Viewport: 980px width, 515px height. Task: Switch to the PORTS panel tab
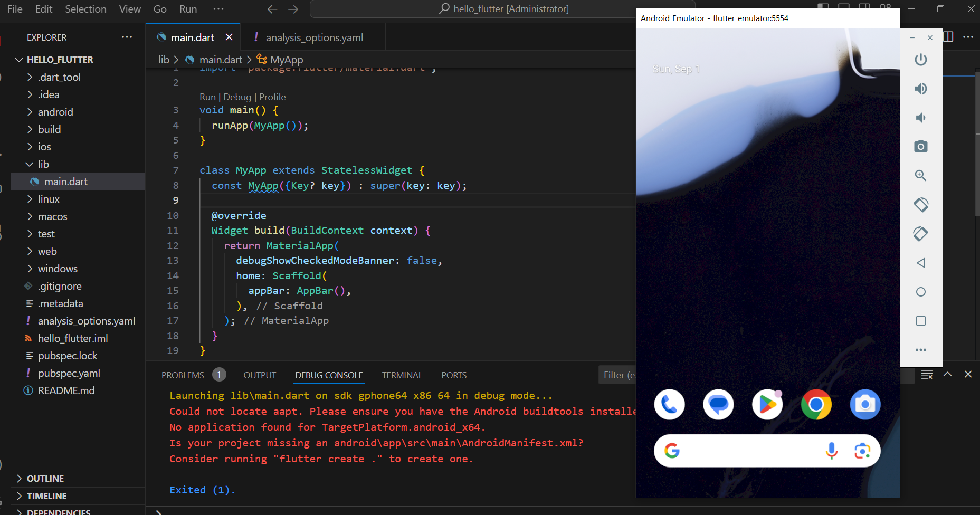454,375
